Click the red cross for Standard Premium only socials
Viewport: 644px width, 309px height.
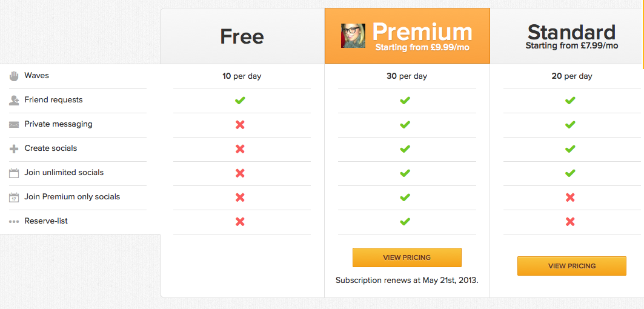(x=570, y=198)
